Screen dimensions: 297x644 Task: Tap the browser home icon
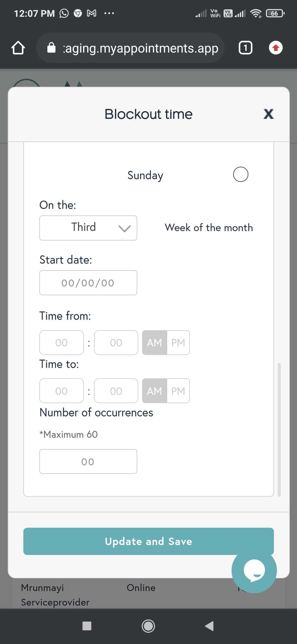point(18,48)
